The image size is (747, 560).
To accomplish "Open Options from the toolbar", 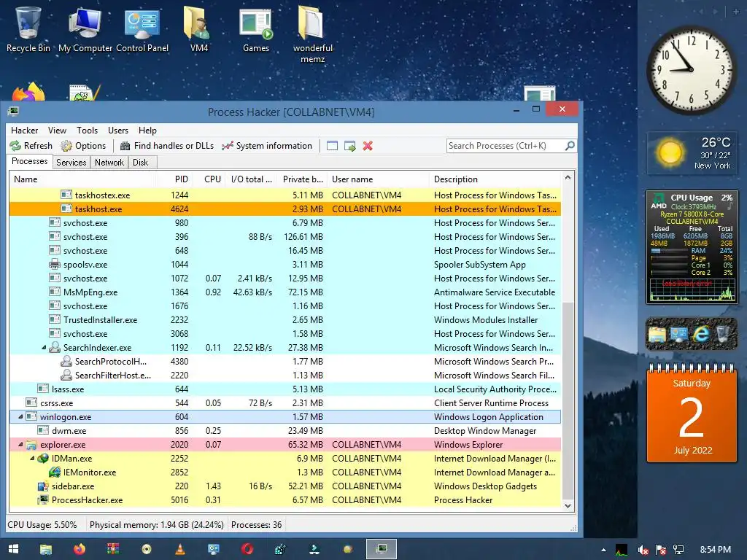I will point(83,146).
